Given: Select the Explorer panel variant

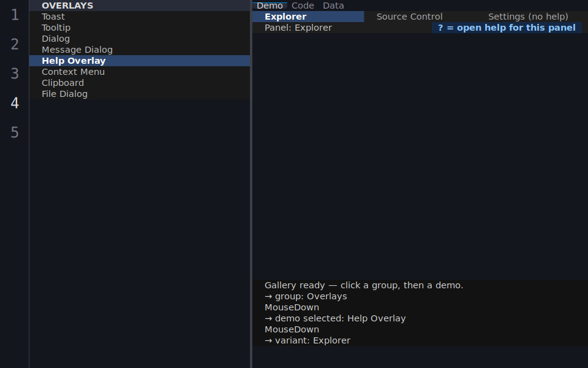Looking at the screenshot, I should (x=308, y=17).
